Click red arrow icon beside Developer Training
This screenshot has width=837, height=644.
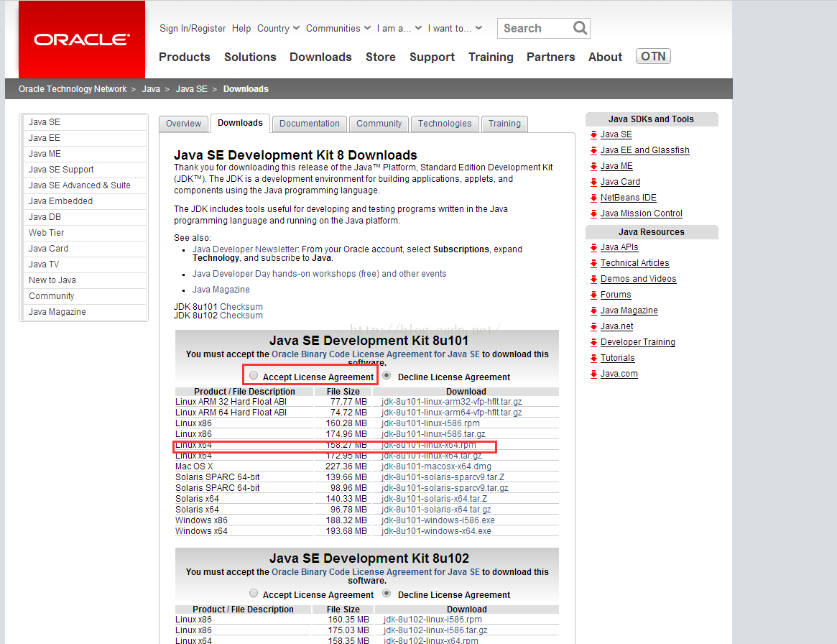(x=593, y=342)
